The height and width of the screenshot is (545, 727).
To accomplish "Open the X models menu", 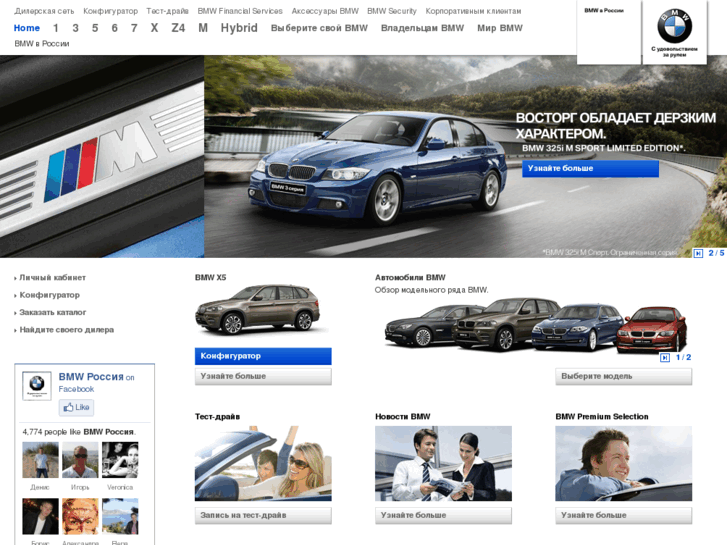I will [x=154, y=28].
